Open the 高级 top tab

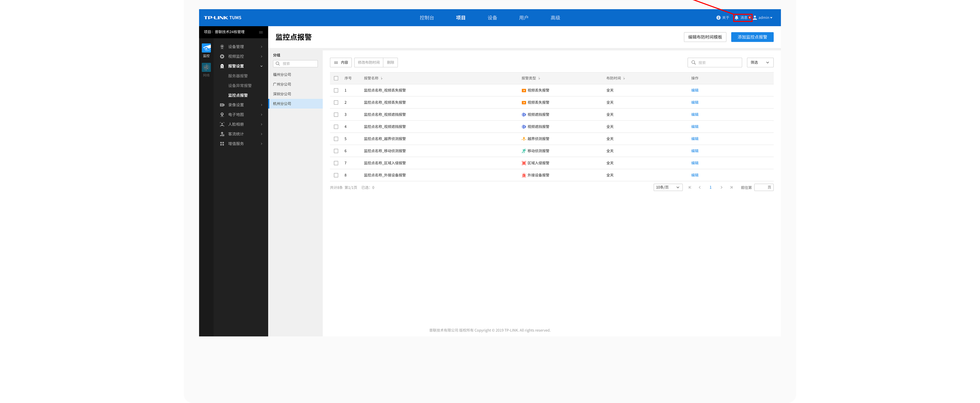pyautogui.click(x=555, y=18)
